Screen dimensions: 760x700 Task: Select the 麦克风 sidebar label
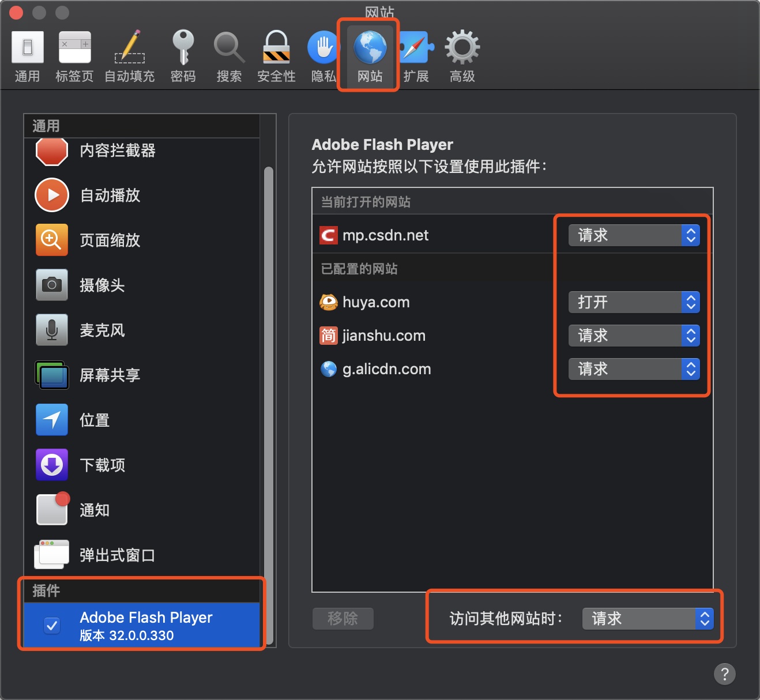[103, 330]
